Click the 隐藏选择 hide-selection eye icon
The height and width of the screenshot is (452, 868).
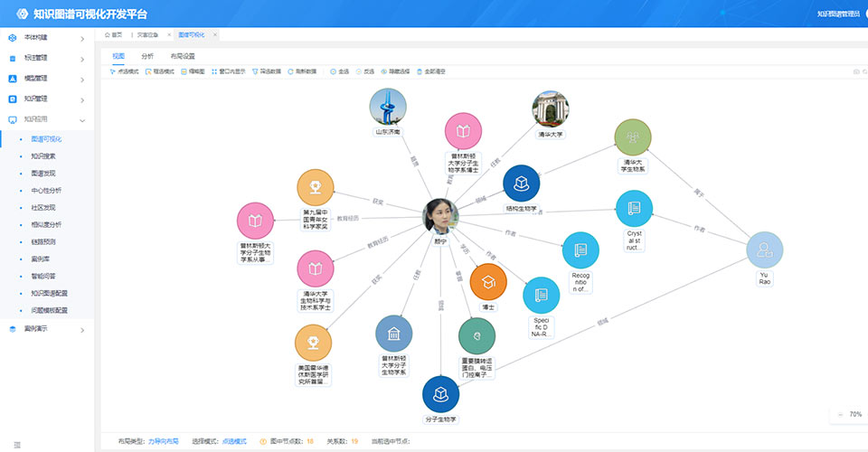click(396, 71)
